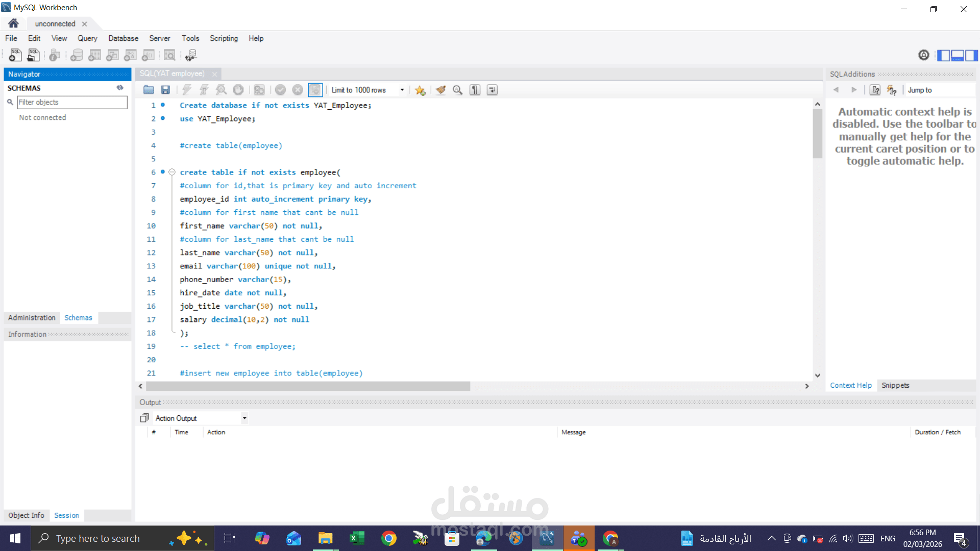Select the Create New Schema icon

[x=76, y=55]
